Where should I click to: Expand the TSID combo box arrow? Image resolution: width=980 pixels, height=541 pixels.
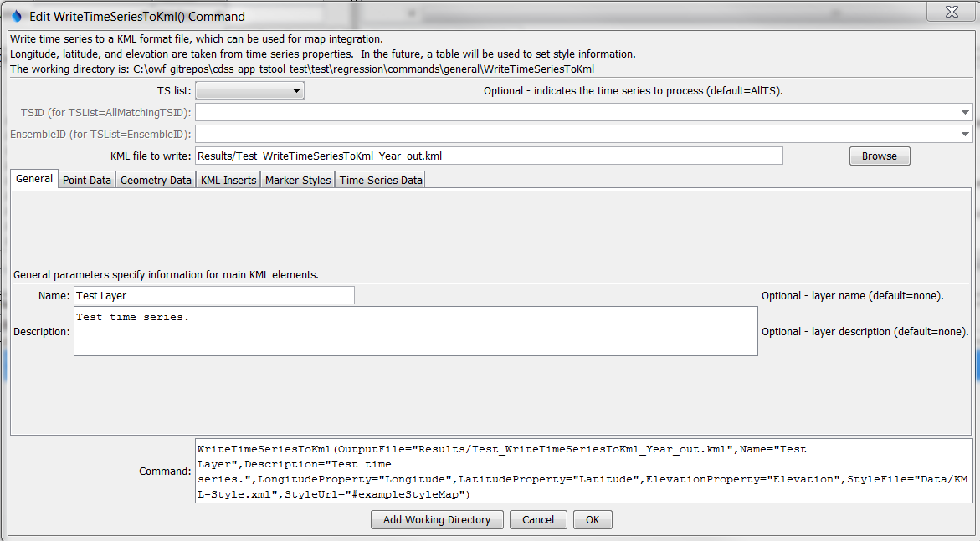[965, 112]
